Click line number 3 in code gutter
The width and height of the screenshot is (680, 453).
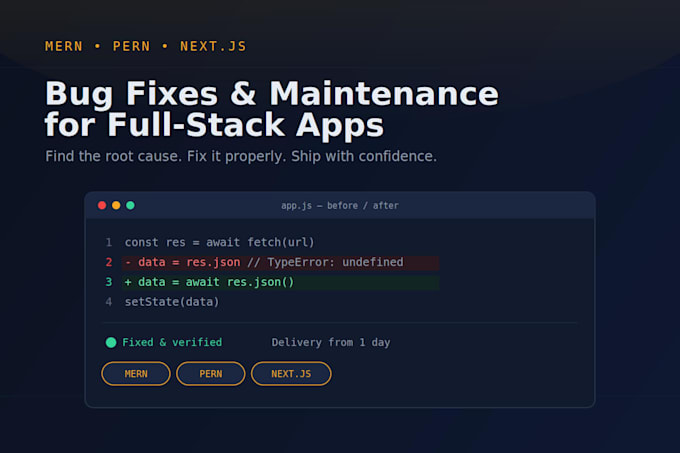pyautogui.click(x=109, y=282)
